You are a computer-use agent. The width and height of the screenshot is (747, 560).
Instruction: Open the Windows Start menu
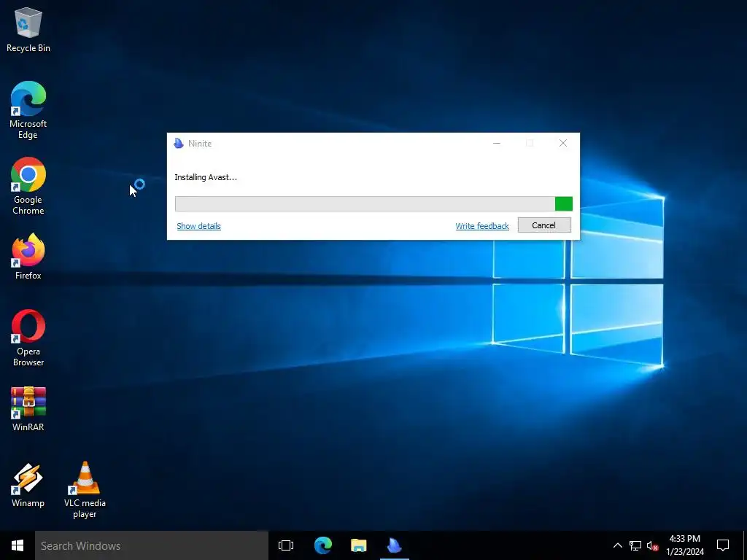tap(18, 545)
